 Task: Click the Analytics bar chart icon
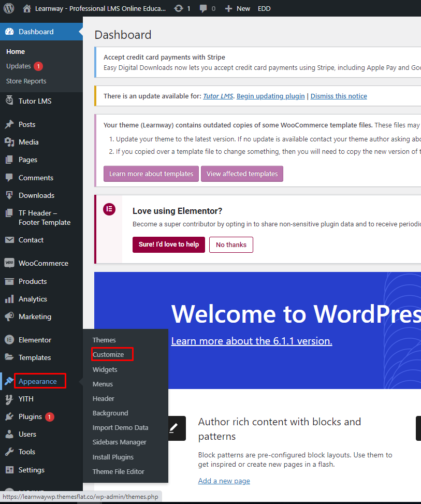pos(9,299)
